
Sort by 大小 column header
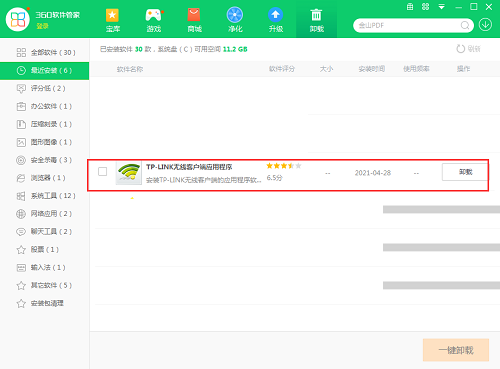click(326, 69)
